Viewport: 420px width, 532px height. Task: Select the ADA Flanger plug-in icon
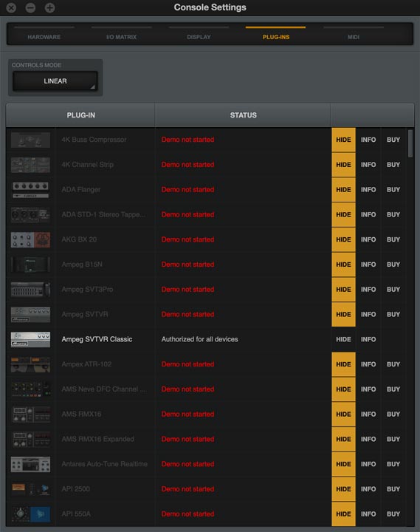point(30,190)
